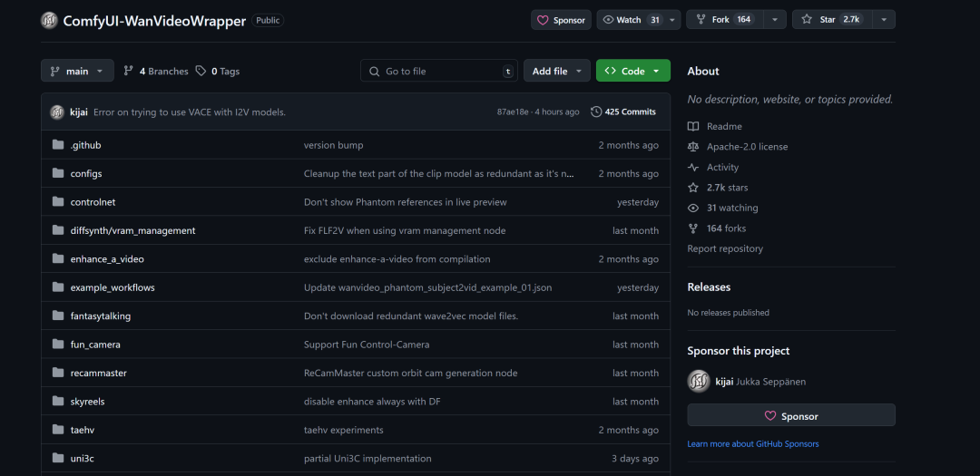Image resolution: width=980 pixels, height=476 pixels.
Task: Click the code brackets icon in Code button
Action: click(x=611, y=72)
